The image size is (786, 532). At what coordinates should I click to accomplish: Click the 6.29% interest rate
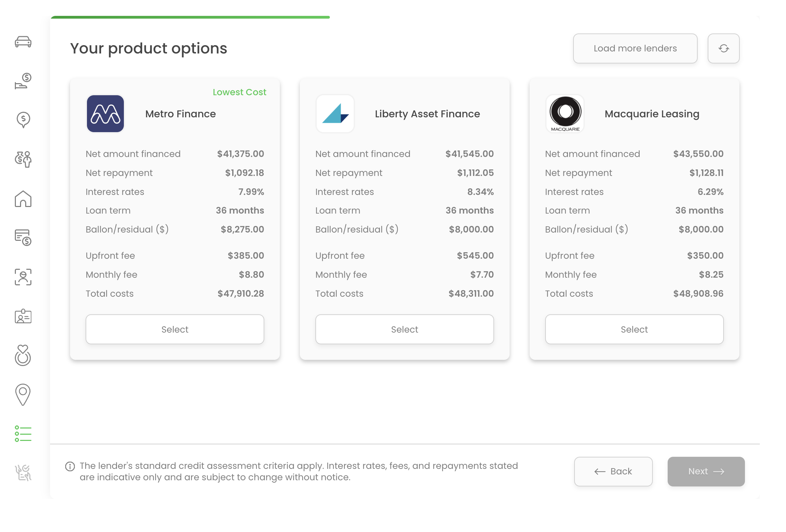tap(710, 192)
